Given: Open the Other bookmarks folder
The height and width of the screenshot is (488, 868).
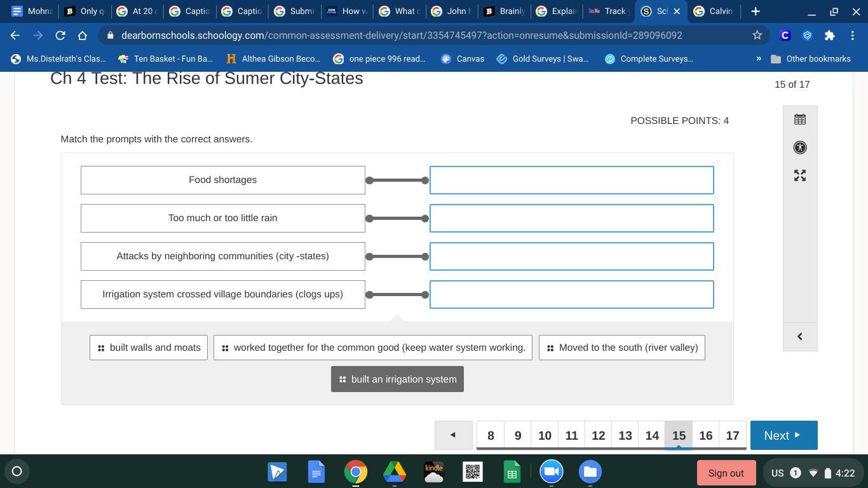Looking at the screenshot, I should point(810,58).
